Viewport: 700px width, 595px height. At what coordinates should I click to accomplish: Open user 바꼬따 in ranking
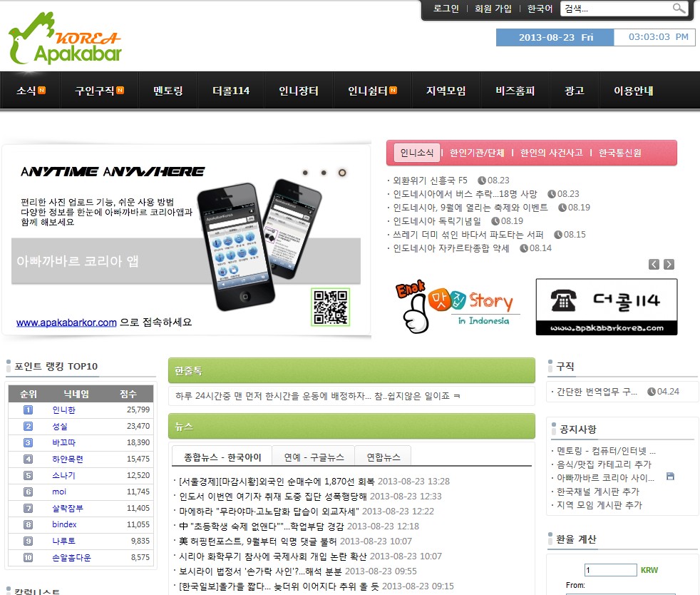tap(64, 442)
